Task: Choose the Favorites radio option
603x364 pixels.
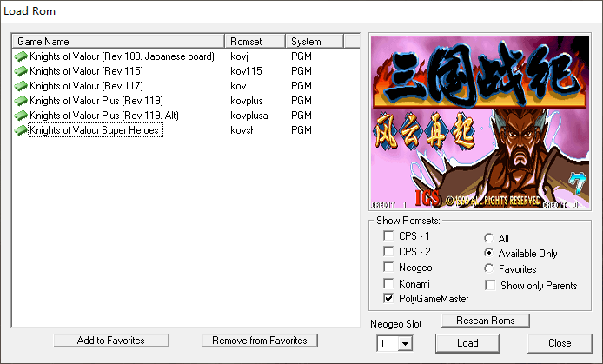Action: click(x=490, y=269)
